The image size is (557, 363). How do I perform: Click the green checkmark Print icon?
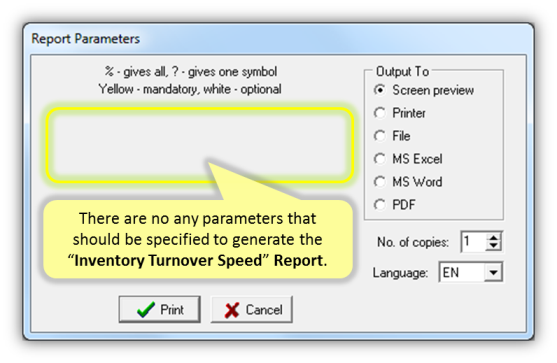click(146, 310)
